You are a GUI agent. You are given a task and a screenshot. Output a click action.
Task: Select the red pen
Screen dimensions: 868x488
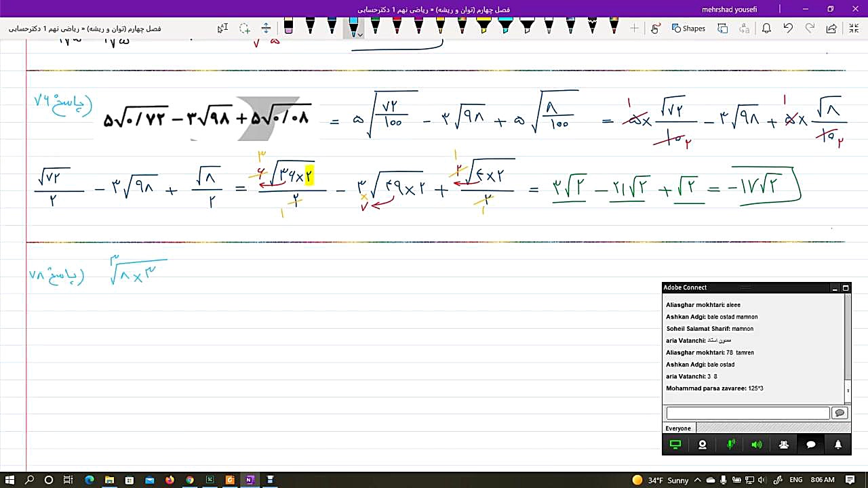pyautogui.click(x=397, y=27)
